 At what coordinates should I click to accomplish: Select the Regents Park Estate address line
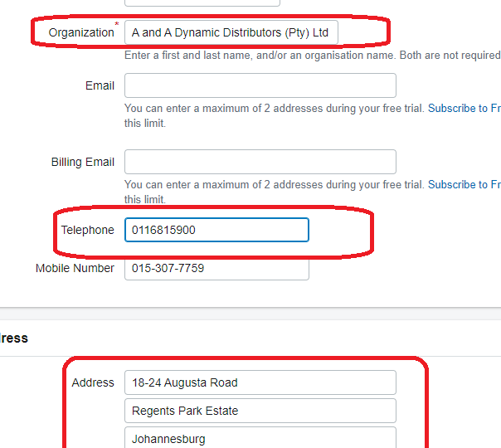pos(260,411)
